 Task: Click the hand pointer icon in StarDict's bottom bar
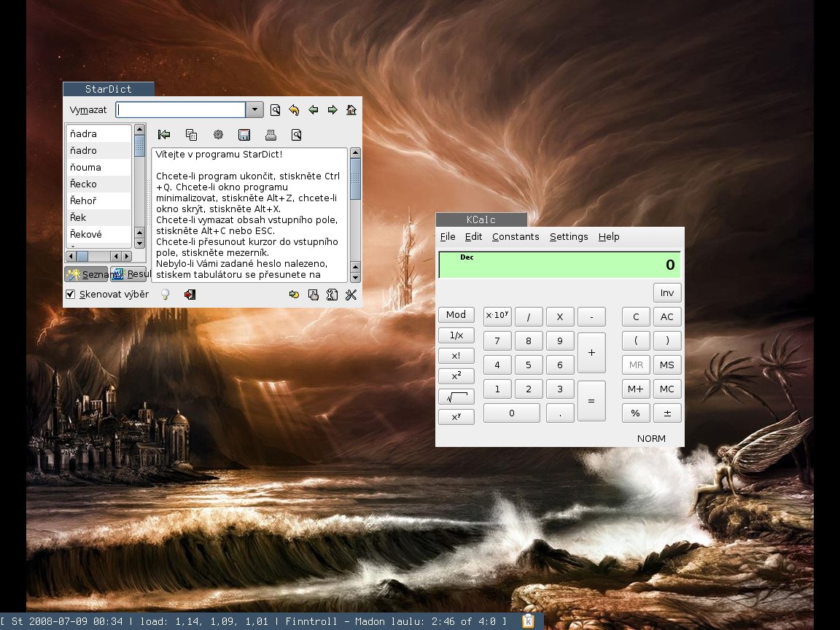click(x=314, y=294)
